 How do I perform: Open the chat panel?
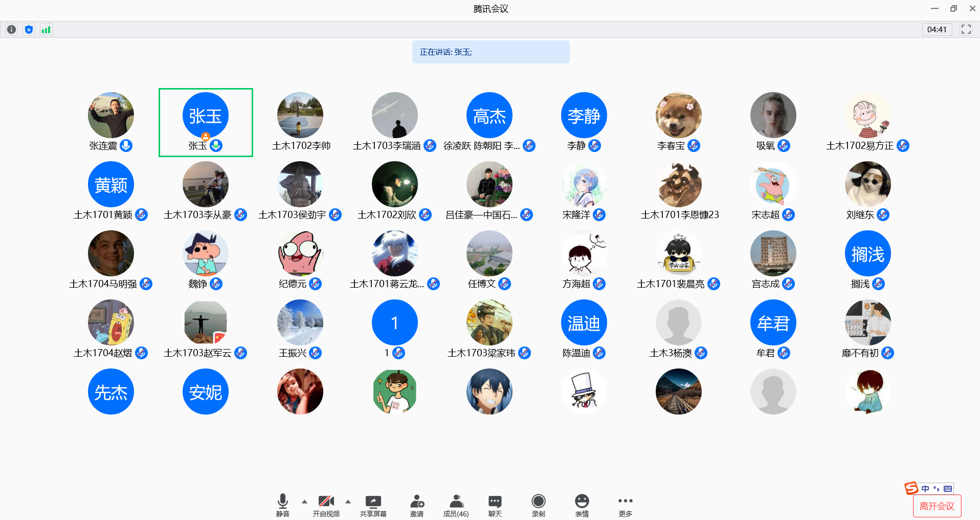[x=495, y=505]
